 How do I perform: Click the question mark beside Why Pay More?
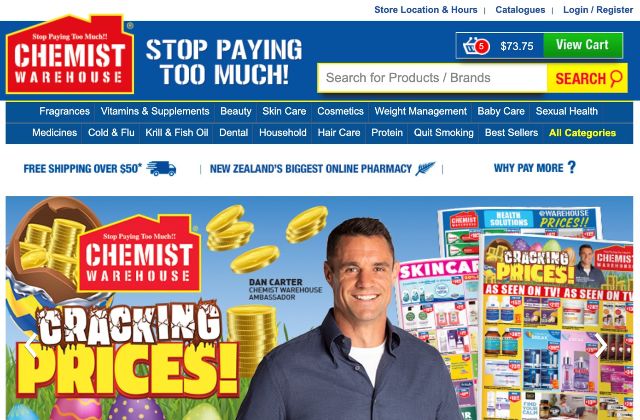(x=571, y=167)
